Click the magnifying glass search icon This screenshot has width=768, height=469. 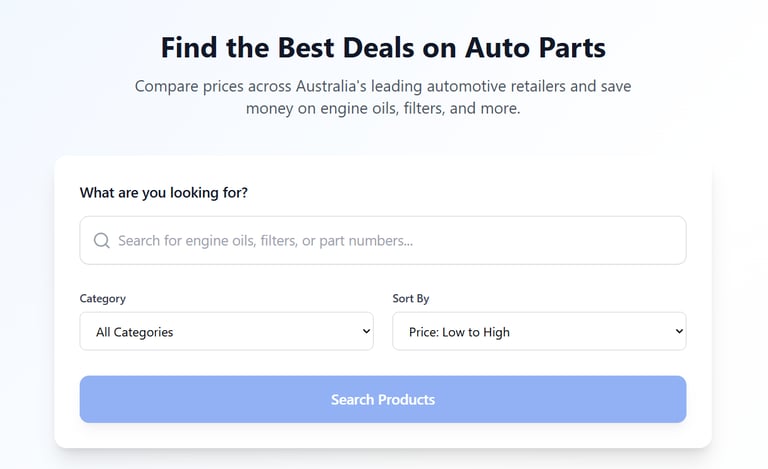pyautogui.click(x=101, y=240)
